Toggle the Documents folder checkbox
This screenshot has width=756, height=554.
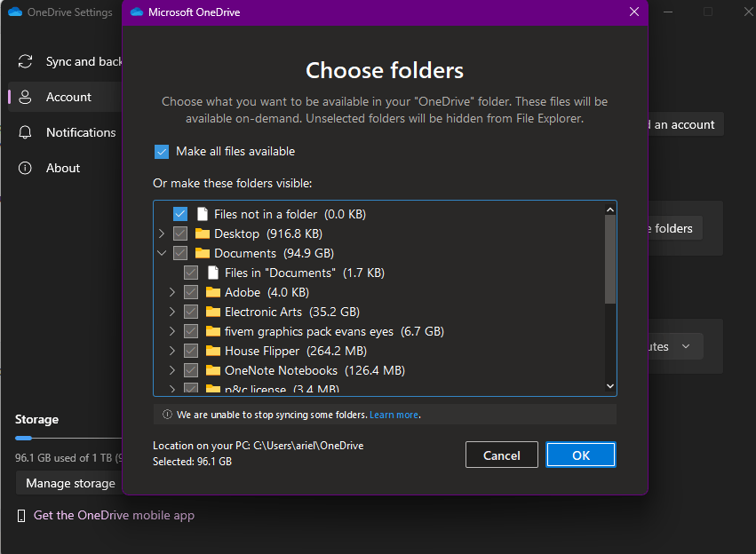click(179, 253)
